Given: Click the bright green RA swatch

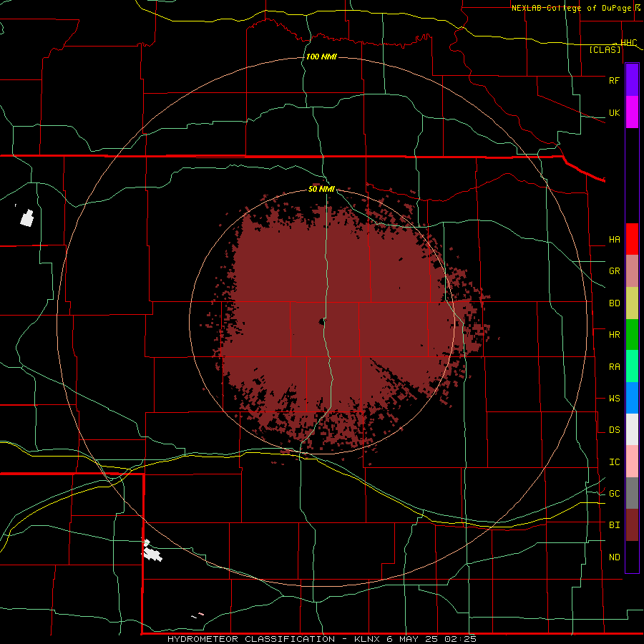Looking at the screenshot, I should [x=632, y=366].
